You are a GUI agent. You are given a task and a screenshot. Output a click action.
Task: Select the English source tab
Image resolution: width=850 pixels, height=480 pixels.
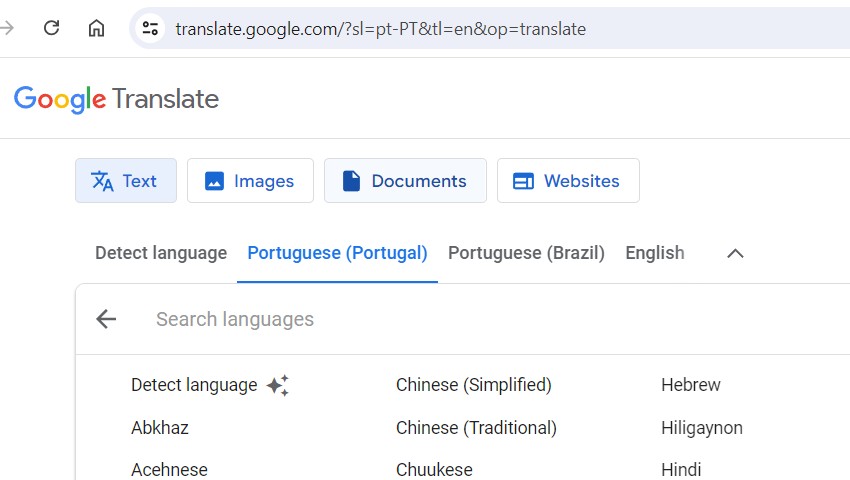pos(655,253)
